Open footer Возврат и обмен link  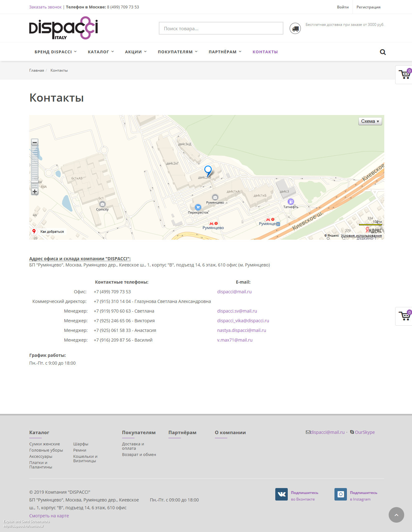[x=139, y=455]
